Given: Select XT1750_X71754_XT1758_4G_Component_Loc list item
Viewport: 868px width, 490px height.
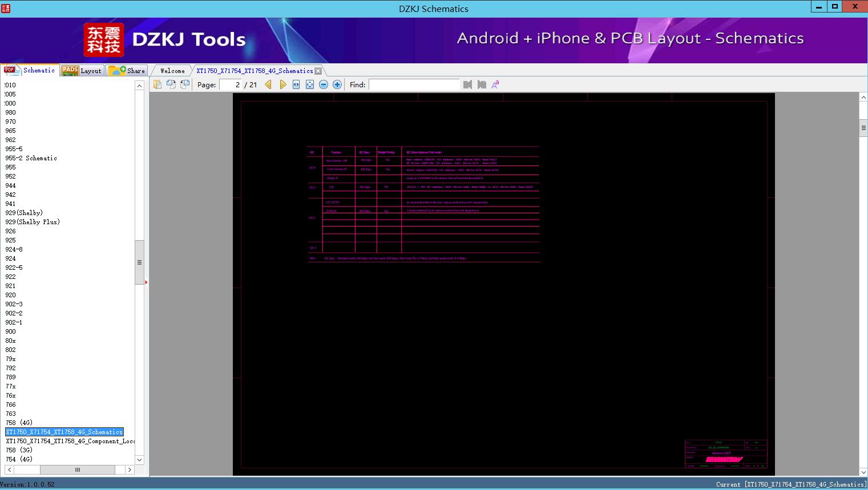Looking at the screenshot, I should click(x=70, y=441).
